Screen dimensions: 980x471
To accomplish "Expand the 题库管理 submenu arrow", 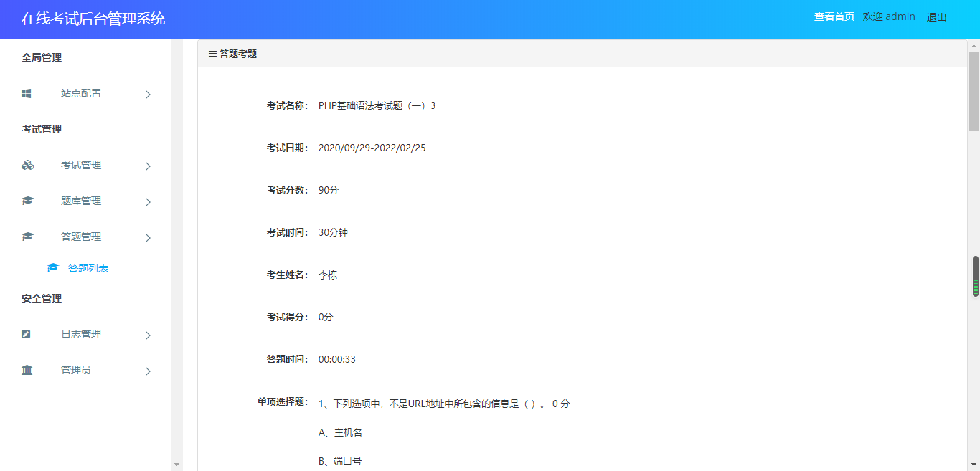I will 148,201.
